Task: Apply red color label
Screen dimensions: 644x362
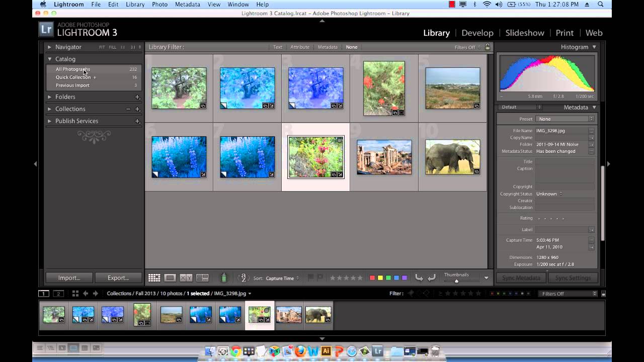Action: 372,278
